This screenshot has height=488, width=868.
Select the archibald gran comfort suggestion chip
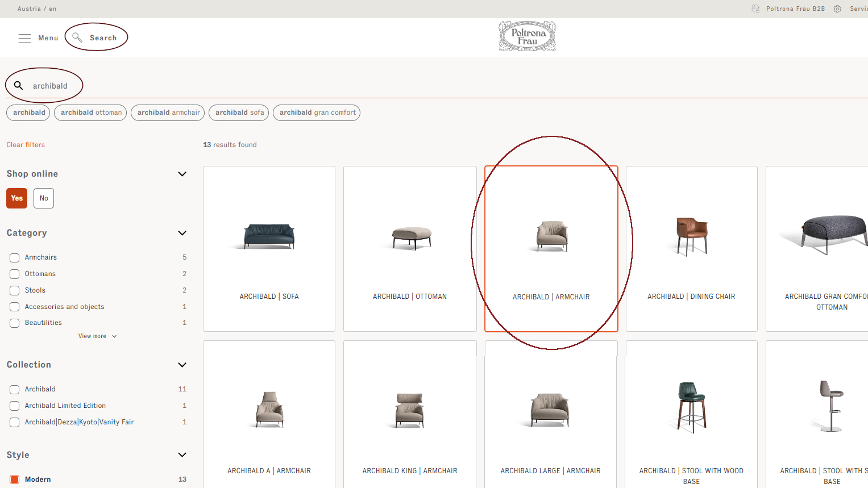(316, 112)
